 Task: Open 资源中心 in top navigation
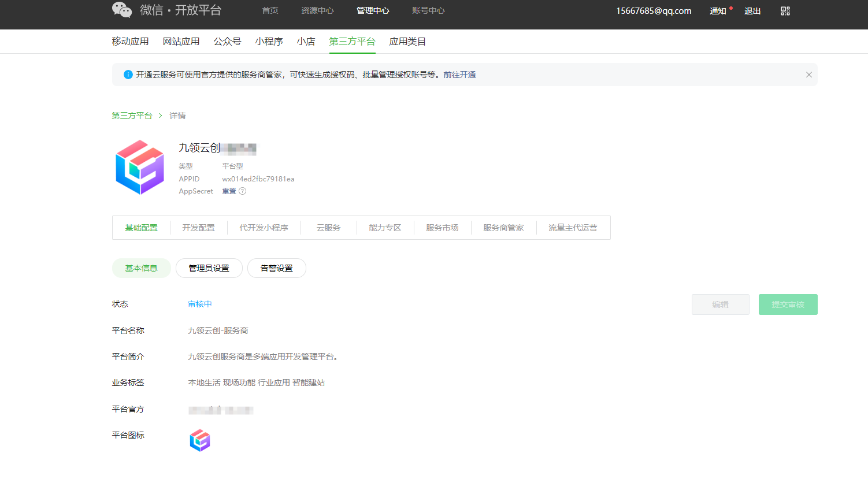317,10
